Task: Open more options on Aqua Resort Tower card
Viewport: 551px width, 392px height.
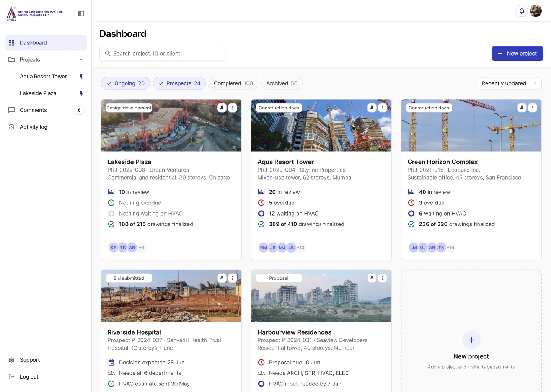Action: click(x=383, y=108)
